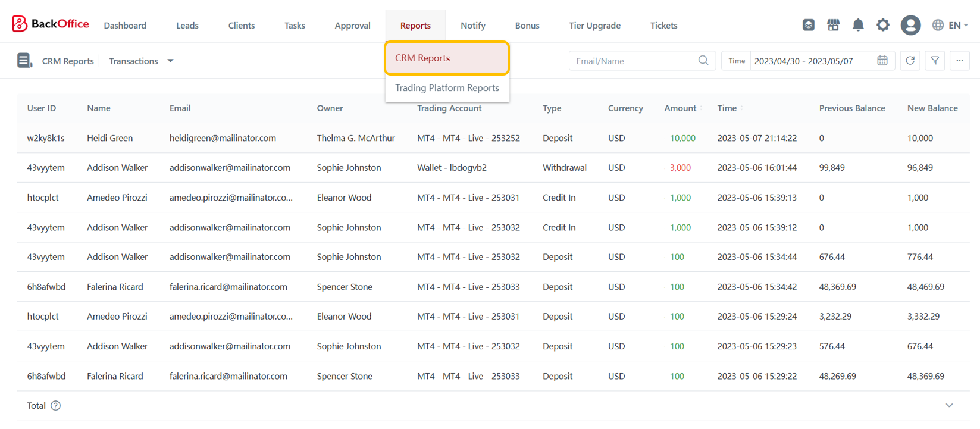Sort by the Amount column header
The width and height of the screenshot is (980, 429).
coord(680,108)
